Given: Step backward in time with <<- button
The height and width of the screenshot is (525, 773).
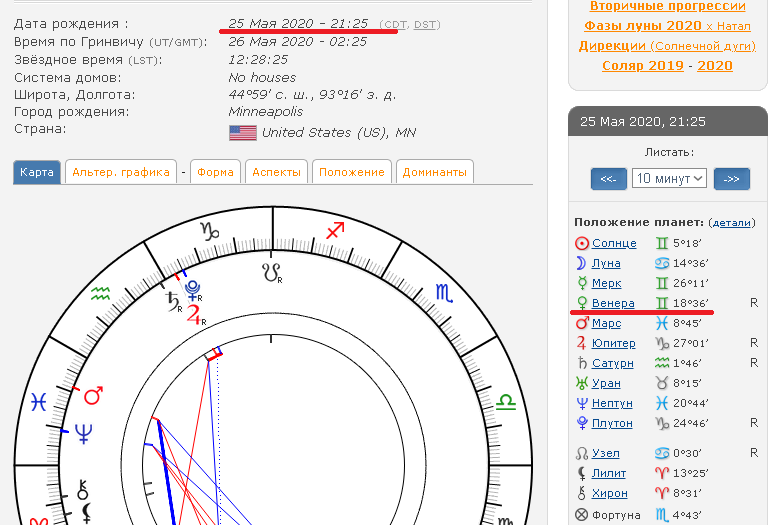Looking at the screenshot, I should click(609, 178).
